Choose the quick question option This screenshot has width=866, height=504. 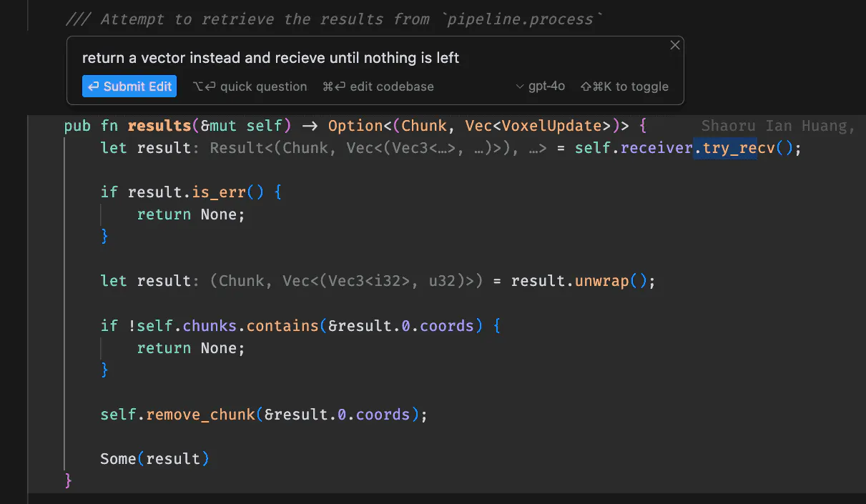pyautogui.click(x=250, y=87)
